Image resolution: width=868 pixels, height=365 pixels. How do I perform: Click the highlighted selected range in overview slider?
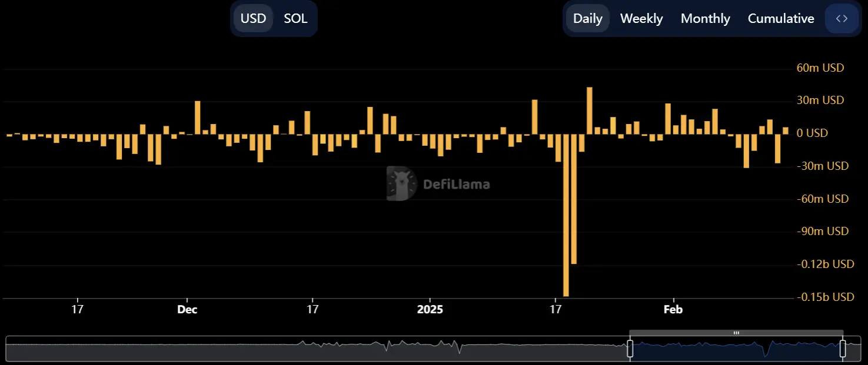(x=736, y=349)
